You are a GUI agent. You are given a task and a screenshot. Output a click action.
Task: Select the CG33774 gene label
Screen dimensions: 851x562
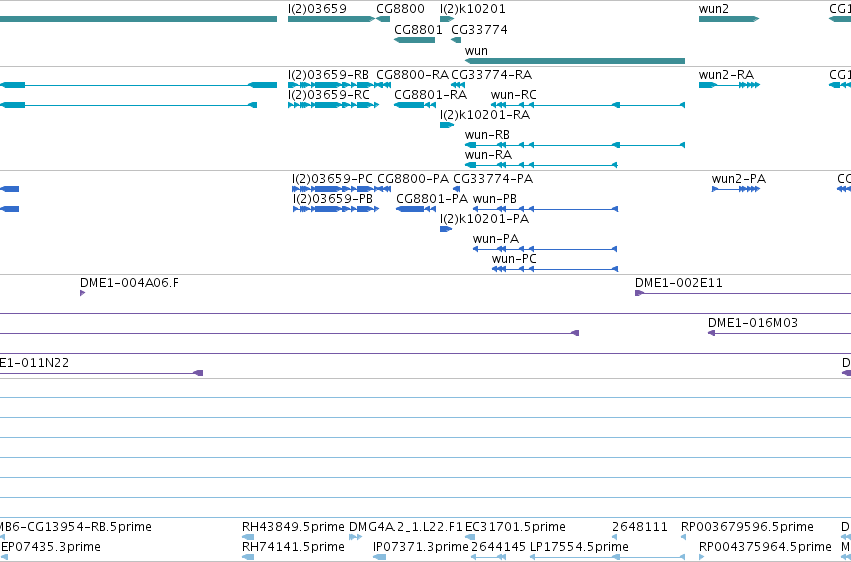click(x=479, y=30)
